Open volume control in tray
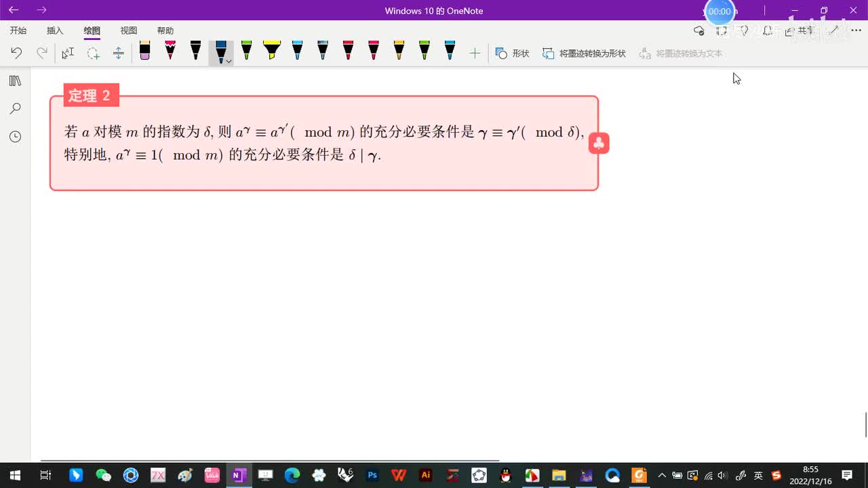868x488 pixels. pyautogui.click(x=723, y=476)
